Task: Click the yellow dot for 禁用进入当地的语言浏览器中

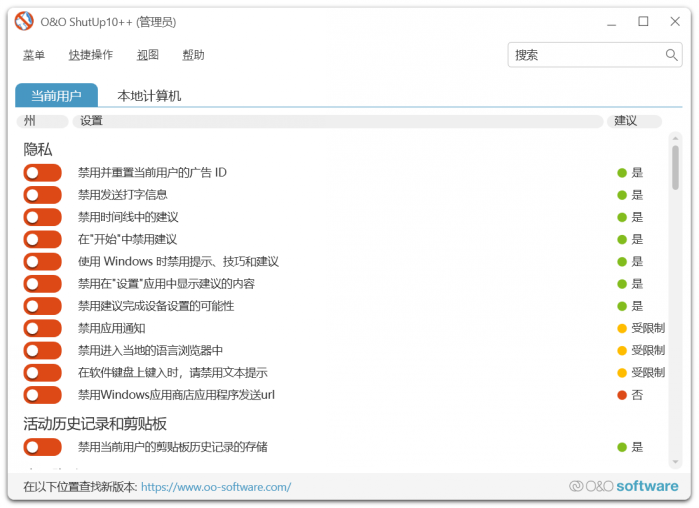Action: tap(622, 351)
